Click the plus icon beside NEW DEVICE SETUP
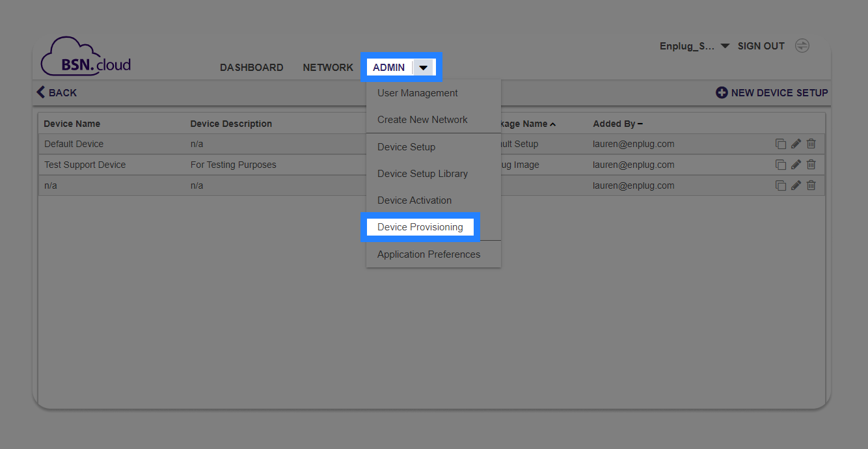Screen dimensions: 868x449 pos(722,92)
